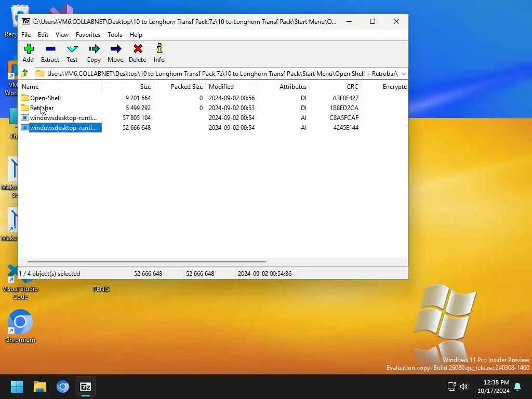This screenshot has width=532, height=399.
Task: Click the Open-Shell folder name
Action: tap(46, 98)
